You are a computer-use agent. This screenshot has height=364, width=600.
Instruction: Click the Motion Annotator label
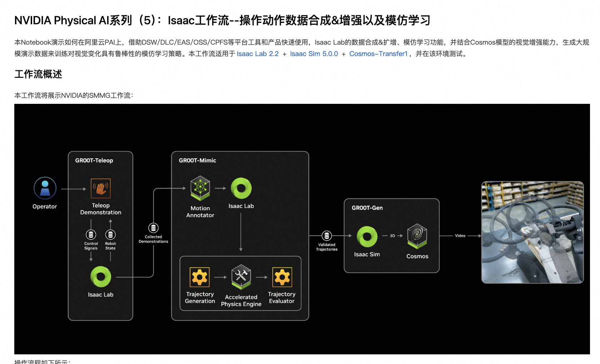[200, 212]
